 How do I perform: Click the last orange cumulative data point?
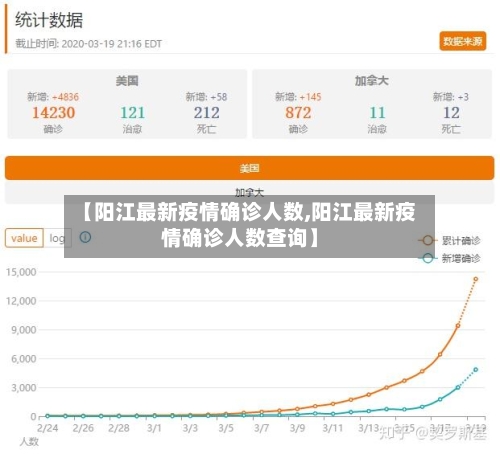coord(476,279)
